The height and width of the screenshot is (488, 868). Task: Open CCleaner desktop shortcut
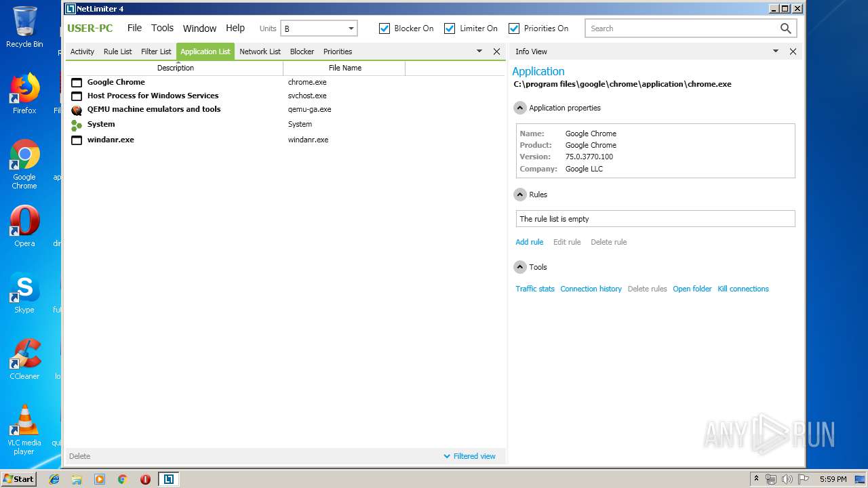coord(24,359)
